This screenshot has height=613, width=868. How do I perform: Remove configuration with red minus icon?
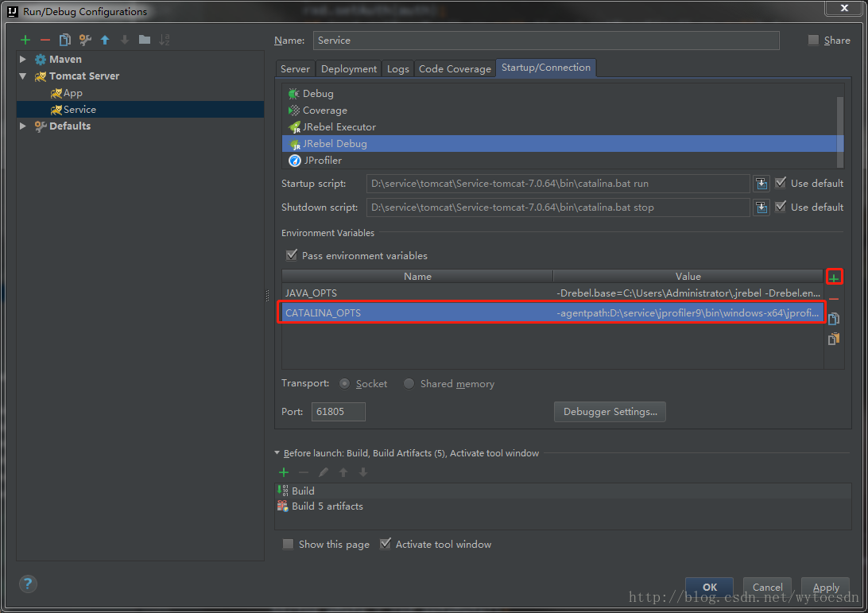45,40
